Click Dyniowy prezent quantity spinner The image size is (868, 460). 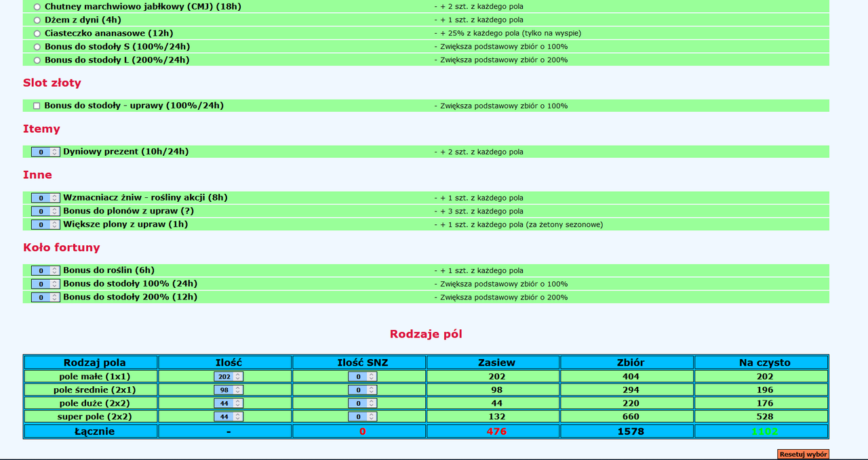pyautogui.click(x=45, y=152)
